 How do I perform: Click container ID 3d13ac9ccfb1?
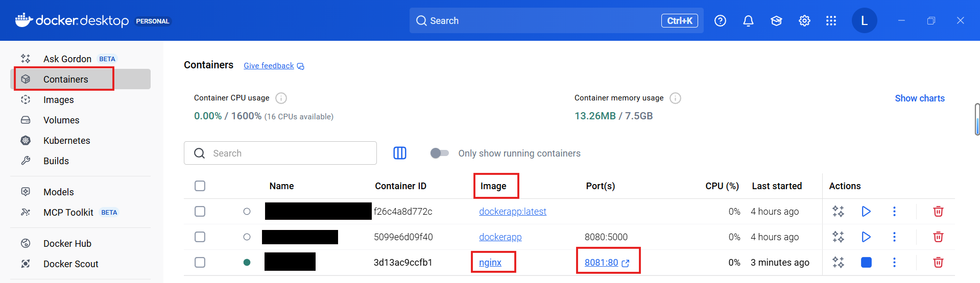403,262
